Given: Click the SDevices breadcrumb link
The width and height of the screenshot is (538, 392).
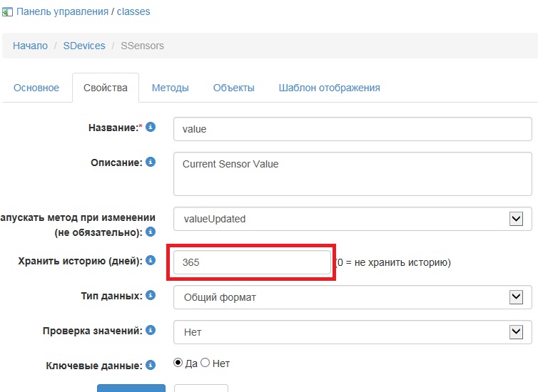Looking at the screenshot, I should pyautogui.click(x=83, y=46).
